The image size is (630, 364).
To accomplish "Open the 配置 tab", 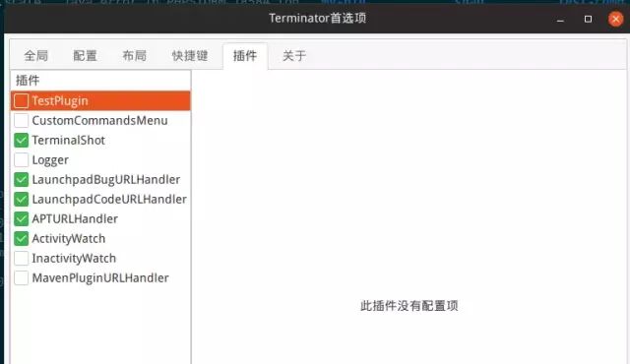I will tap(86, 56).
